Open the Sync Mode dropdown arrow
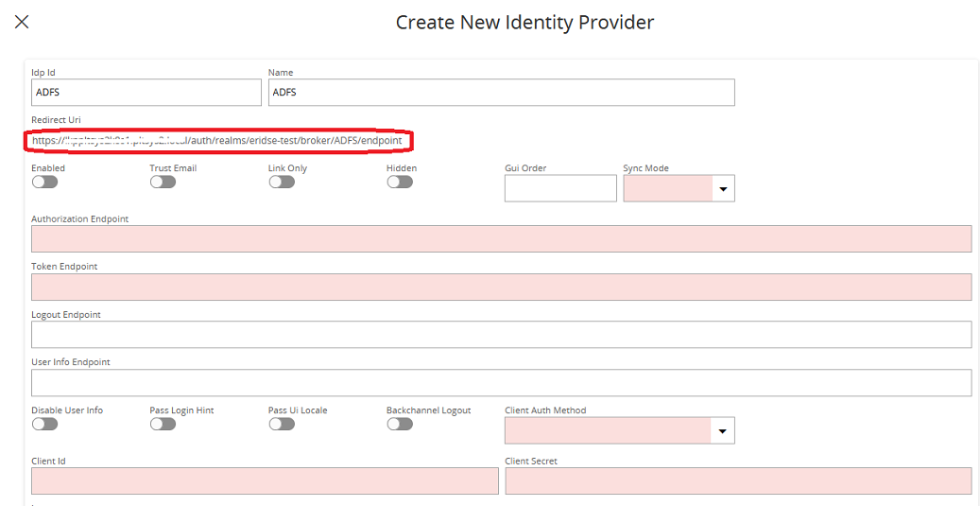The width and height of the screenshot is (980, 506). click(x=723, y=189)
